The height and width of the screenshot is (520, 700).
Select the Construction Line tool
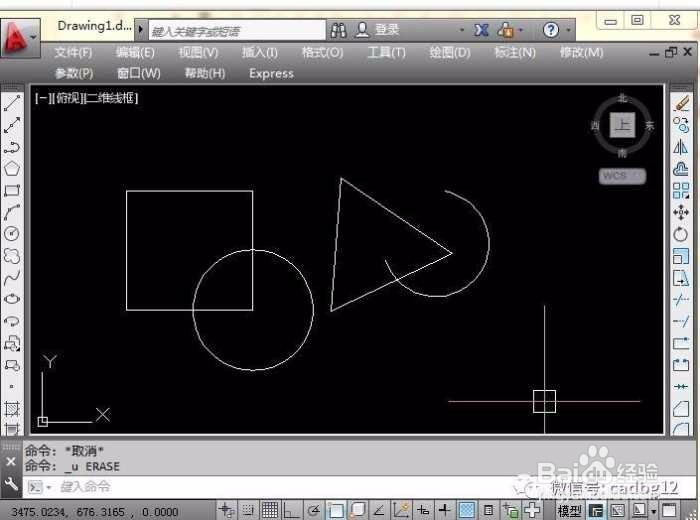12,125
